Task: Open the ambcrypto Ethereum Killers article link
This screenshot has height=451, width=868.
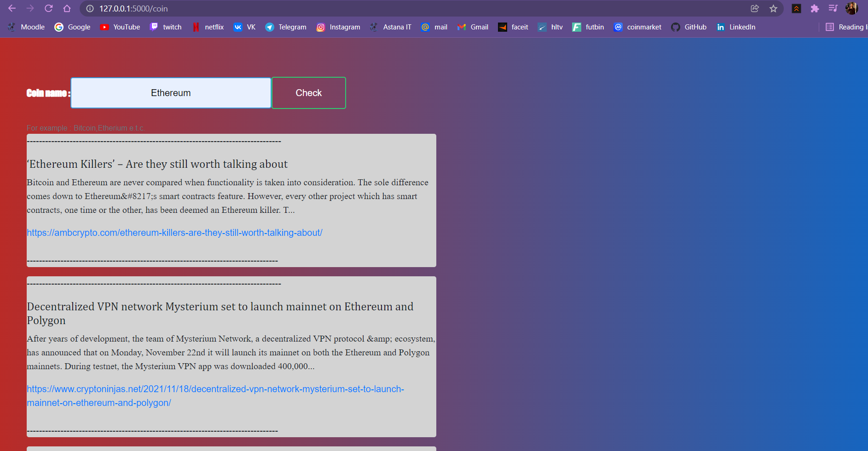Action: 175,233
